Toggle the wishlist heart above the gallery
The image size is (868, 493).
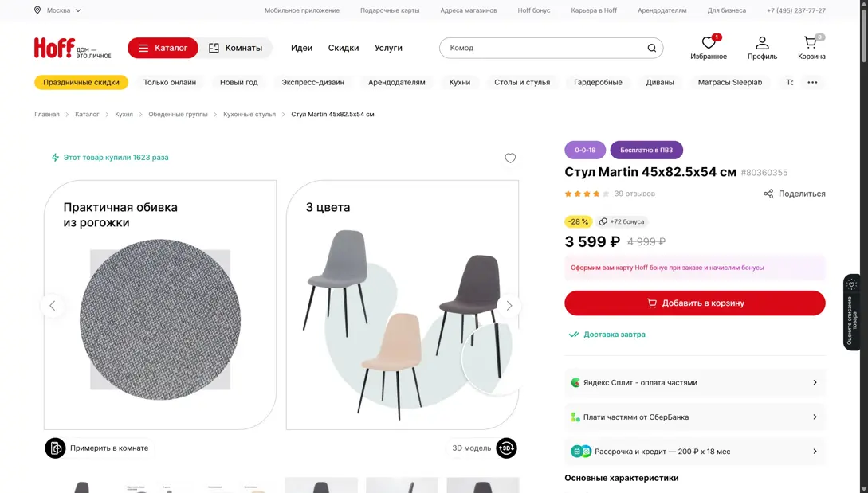click(x=510, y=158)
